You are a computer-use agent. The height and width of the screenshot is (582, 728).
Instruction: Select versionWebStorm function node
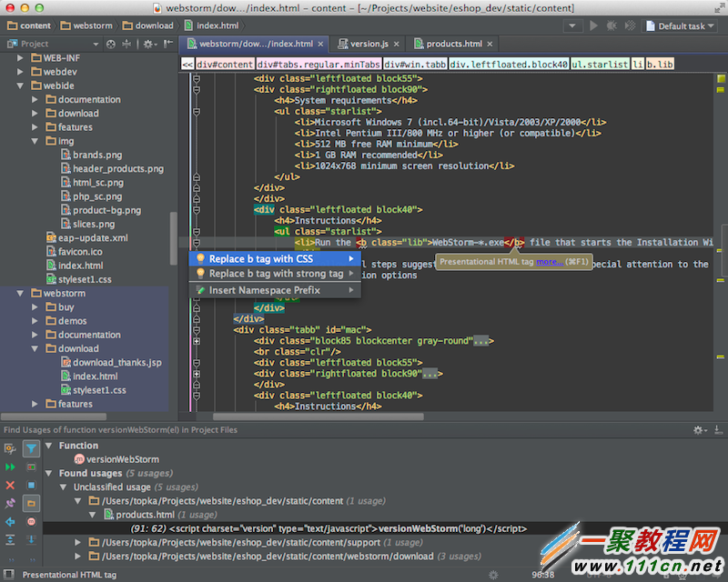[117, 459]
